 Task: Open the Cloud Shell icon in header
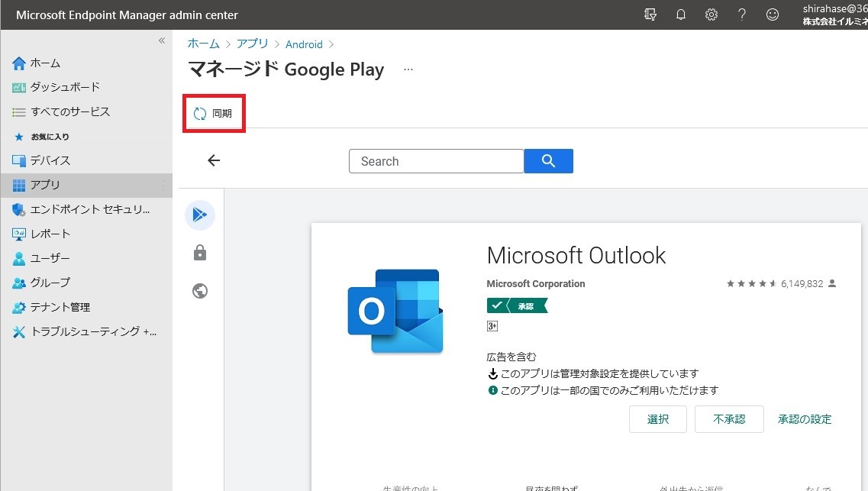point(650,15)
